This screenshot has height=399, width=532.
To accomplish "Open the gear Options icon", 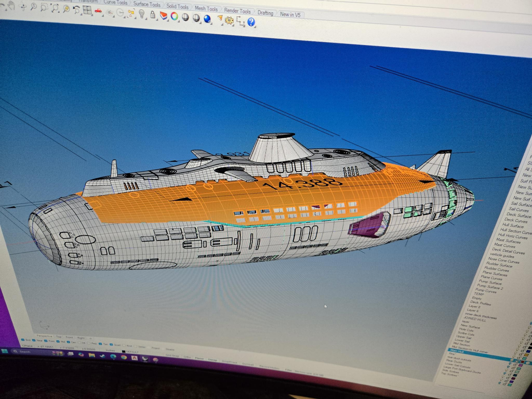I will coord(229,20).
